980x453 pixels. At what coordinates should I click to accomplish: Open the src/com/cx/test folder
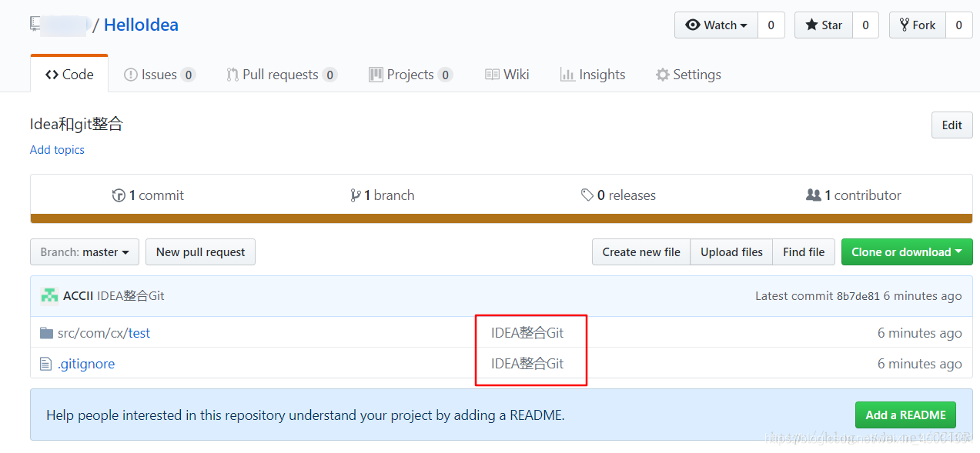(104, 333)
